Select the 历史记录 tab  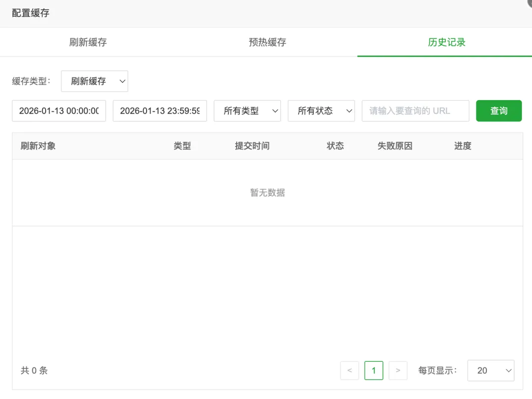point(446,42)
